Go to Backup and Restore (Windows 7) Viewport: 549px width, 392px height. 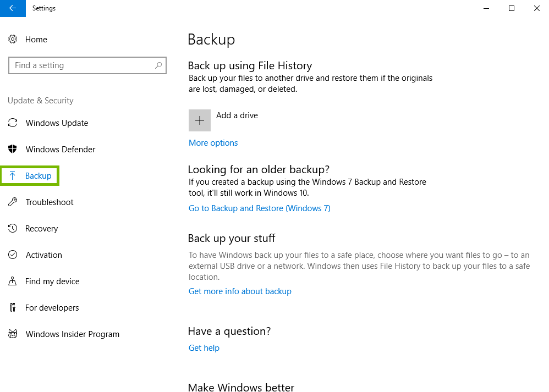click(x=259, y=208)
